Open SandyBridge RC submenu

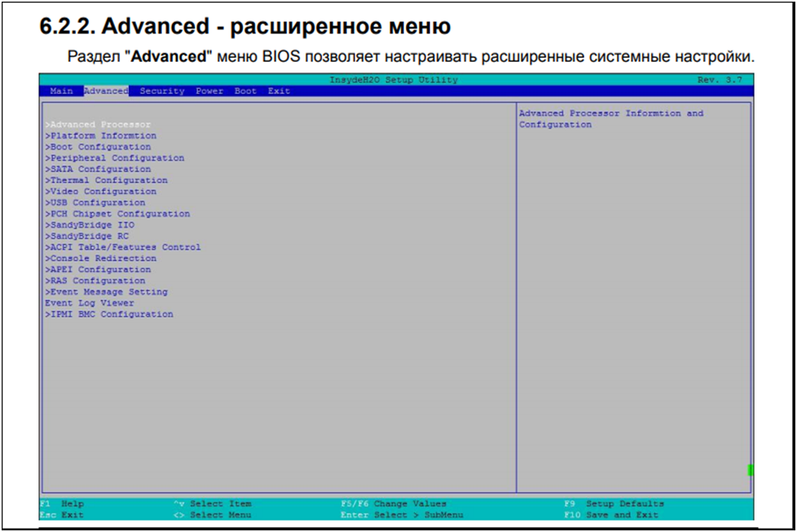coord(87,236)
